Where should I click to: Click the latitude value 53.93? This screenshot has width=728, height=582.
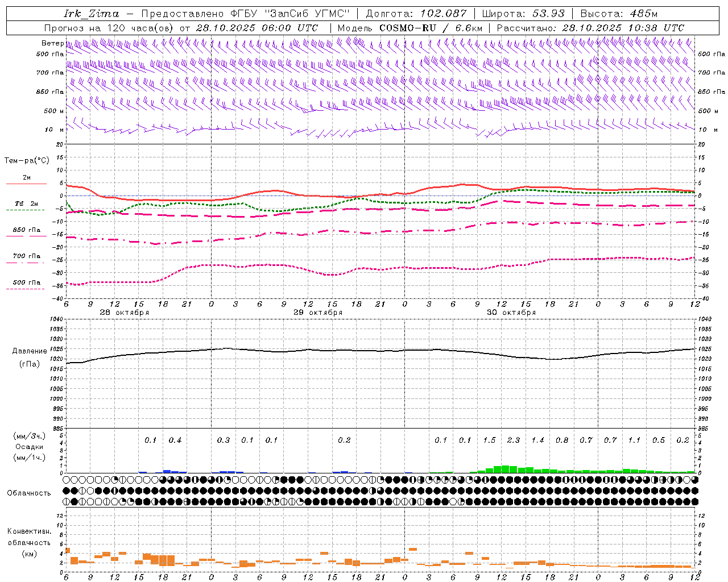[548, 14]
